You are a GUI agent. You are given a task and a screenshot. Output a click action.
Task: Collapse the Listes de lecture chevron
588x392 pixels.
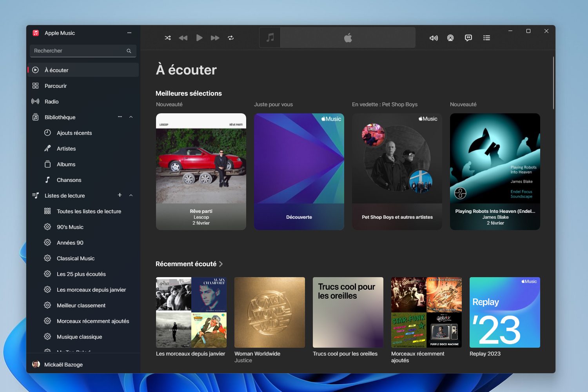click(x=131, y=196)
